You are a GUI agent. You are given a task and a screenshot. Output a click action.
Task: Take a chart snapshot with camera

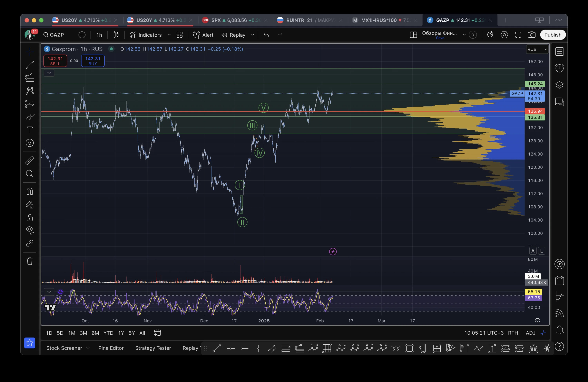coord(532,35)
